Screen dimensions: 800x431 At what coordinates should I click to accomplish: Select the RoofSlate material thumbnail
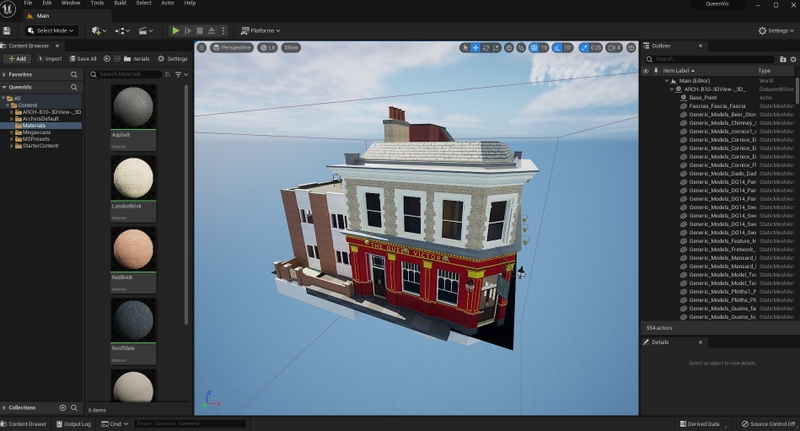click(x=133, y=320)
